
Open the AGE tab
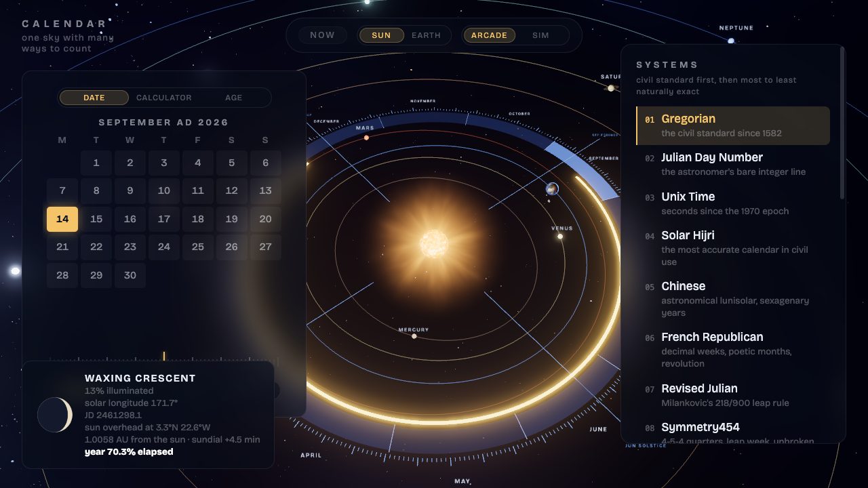tap(233, 98)
